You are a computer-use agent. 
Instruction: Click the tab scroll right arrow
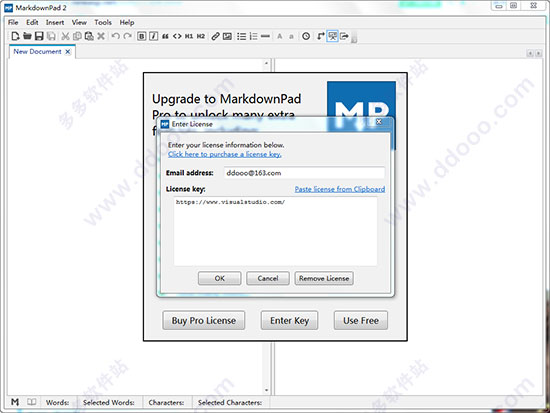[x=538, y=53]
